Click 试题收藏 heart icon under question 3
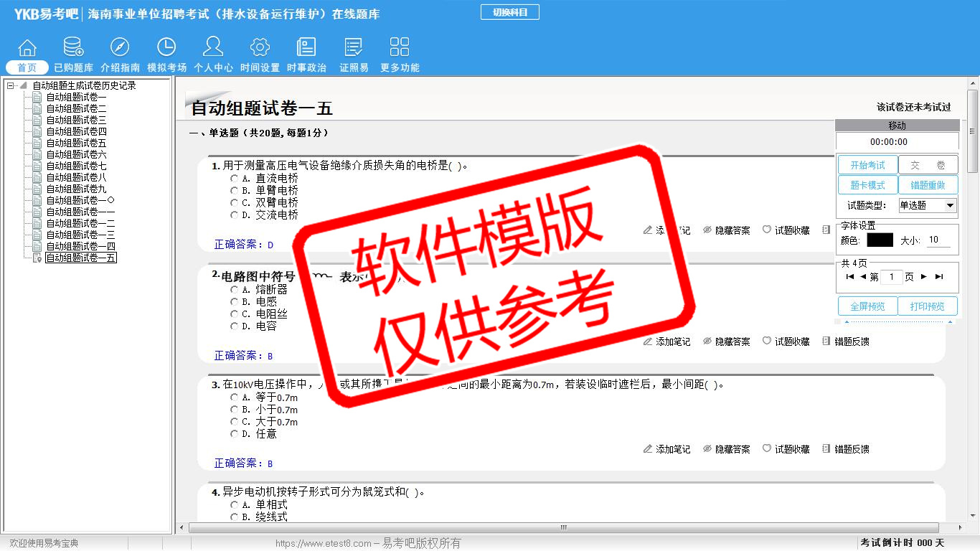 click(767, 449)
